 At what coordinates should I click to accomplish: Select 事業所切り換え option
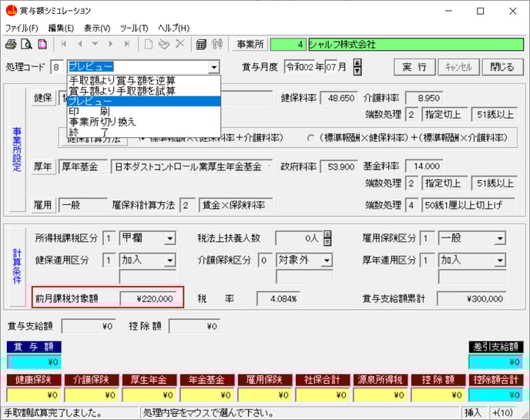144,122
